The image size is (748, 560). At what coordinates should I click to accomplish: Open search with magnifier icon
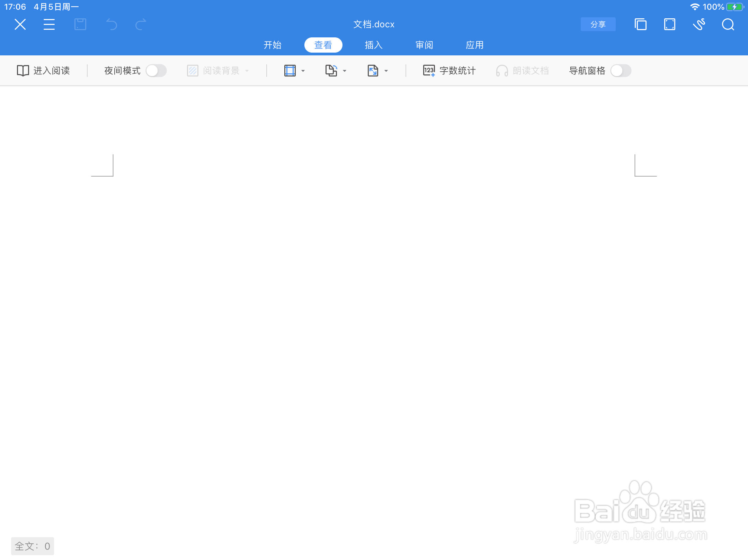point(728,25)
